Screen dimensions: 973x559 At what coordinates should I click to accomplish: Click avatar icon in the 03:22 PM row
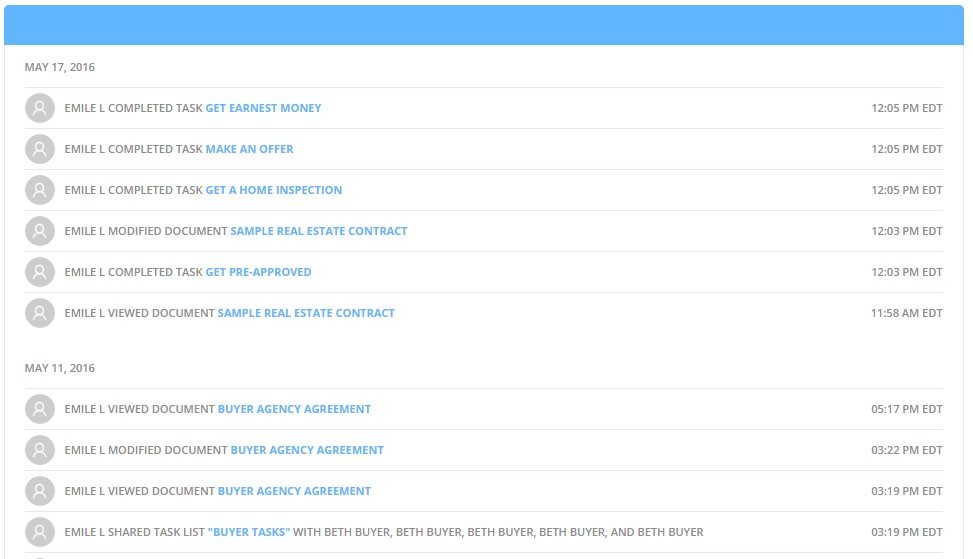point(40,450)
